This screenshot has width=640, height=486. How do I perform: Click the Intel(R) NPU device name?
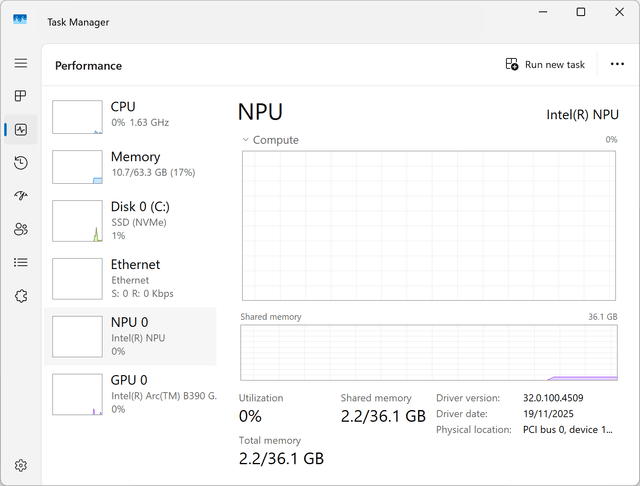point(582,115)
